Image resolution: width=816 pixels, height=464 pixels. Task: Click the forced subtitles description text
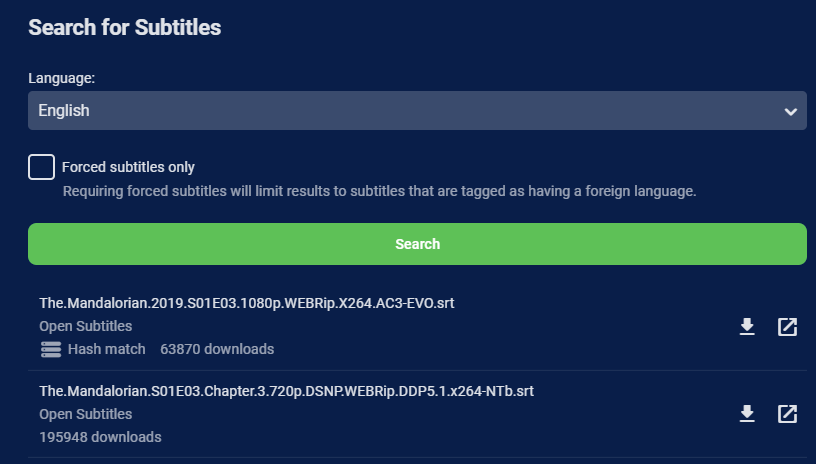coord(379,190)
